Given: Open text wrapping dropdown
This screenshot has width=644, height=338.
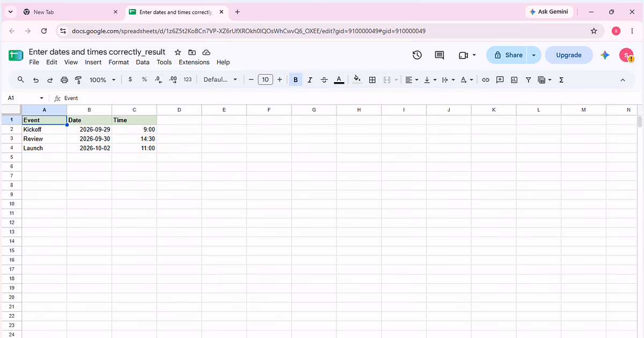Looking at the screenshot, I should (448, 79).
